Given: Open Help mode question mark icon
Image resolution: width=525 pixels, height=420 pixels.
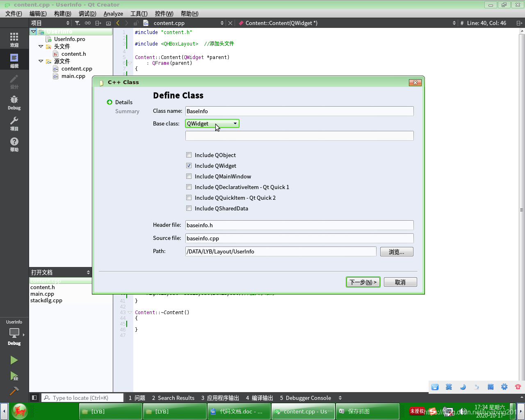Looking at the screenshot, I should (14, 144).
